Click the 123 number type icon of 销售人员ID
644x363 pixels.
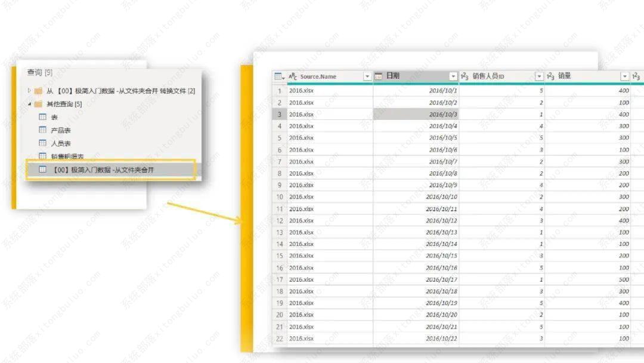465,76
